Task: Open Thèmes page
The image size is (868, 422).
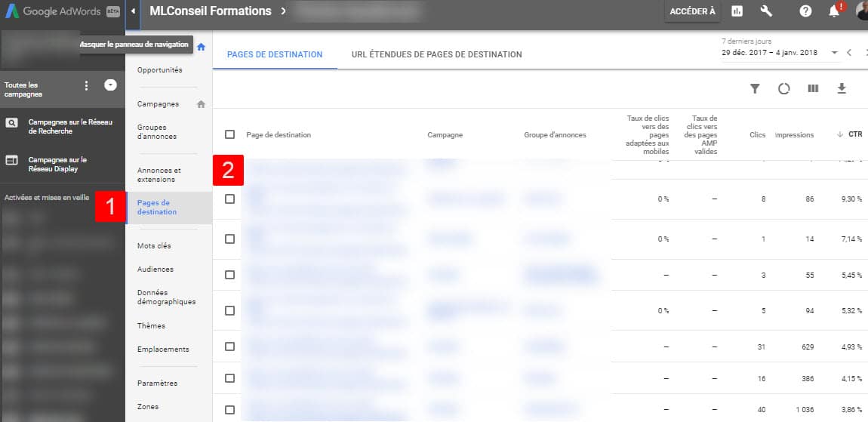Action: coord(151,325)
